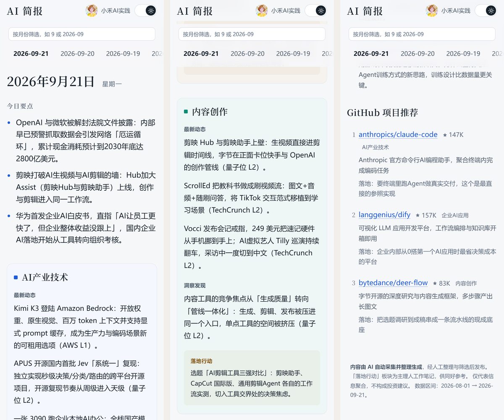Select the 2026-09-20 tab in the 内容创作 panel
This screenshot has height=420, width=504.
247,54
